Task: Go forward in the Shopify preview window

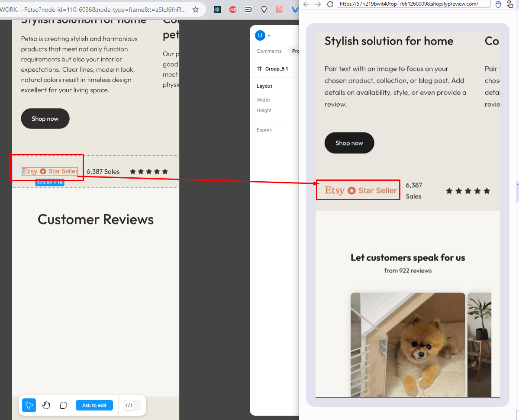Action: 318,4
